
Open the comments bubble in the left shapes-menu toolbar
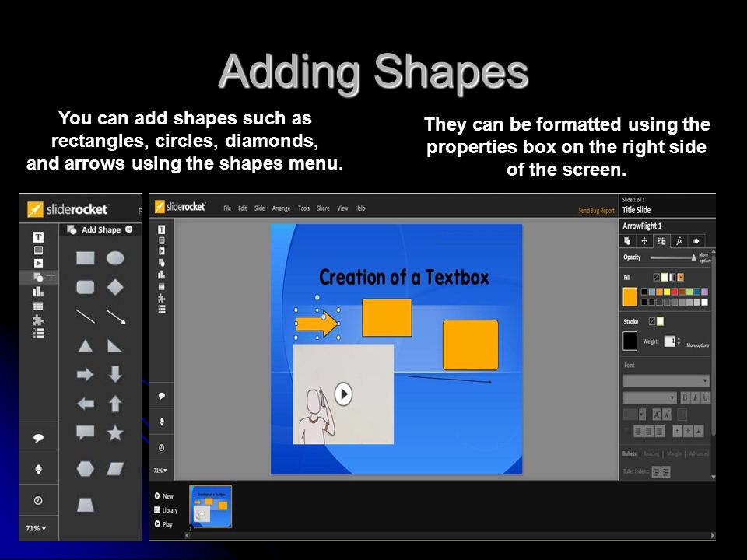[x=39, y=438]
